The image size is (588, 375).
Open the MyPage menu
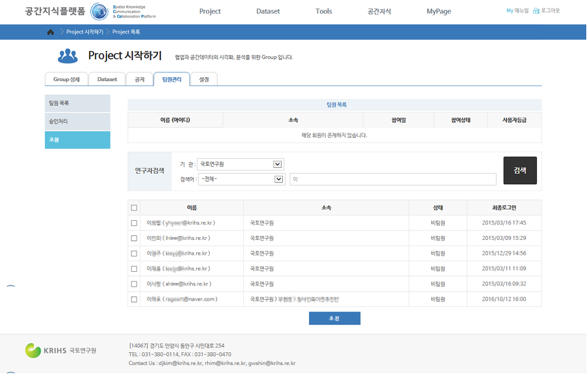(439, 11)
